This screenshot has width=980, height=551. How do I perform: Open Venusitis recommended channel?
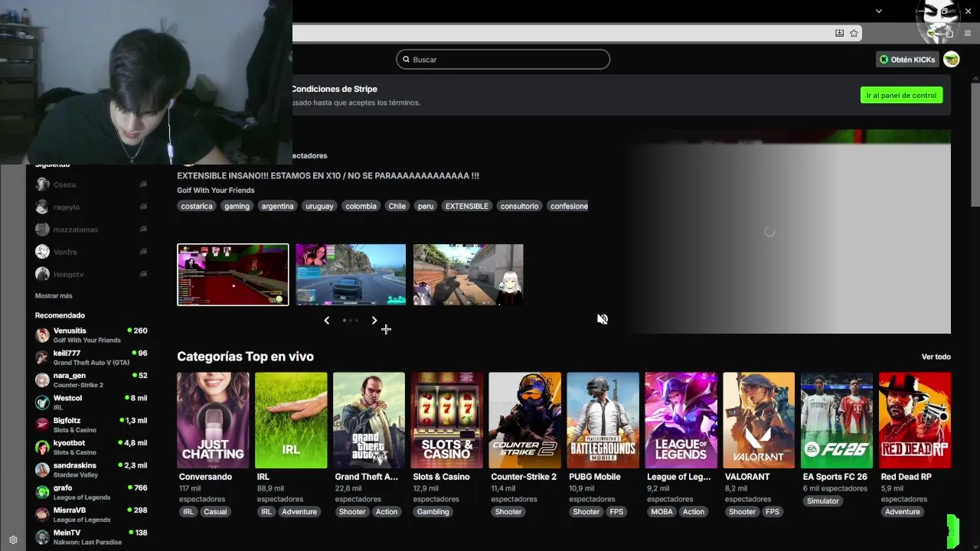pyautogui.click(x=91, y=335)
